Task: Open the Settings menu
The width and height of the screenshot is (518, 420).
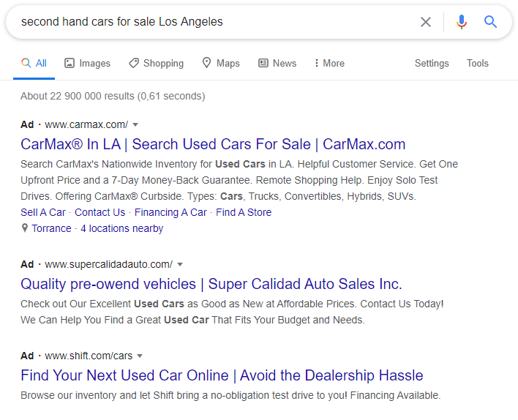Action: (x=432, y=63)
